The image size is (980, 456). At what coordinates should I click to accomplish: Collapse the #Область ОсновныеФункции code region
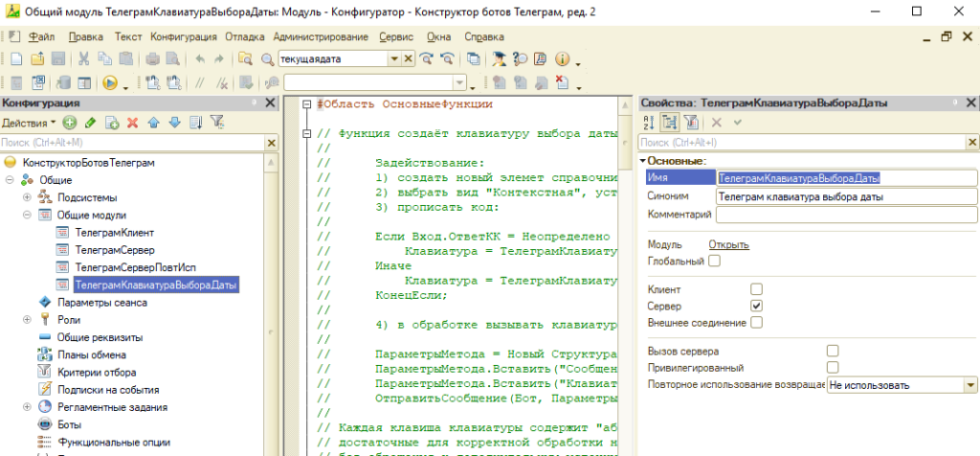[306, 104]
